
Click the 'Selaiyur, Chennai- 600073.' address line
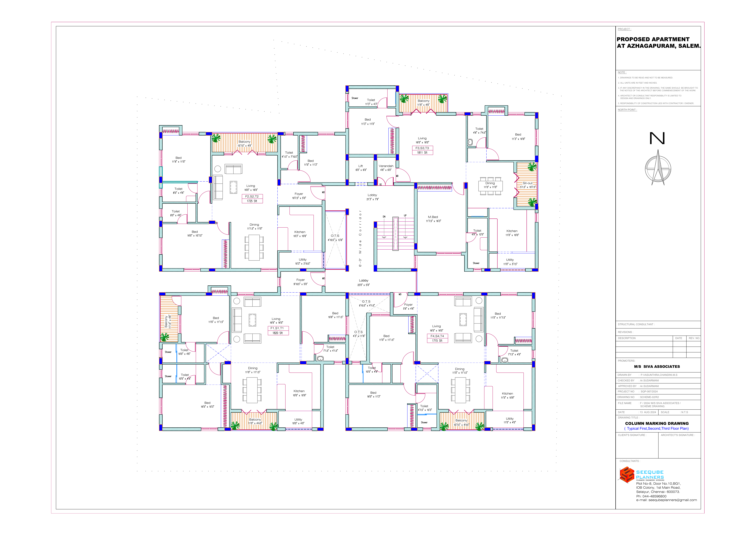coord(658,492)
